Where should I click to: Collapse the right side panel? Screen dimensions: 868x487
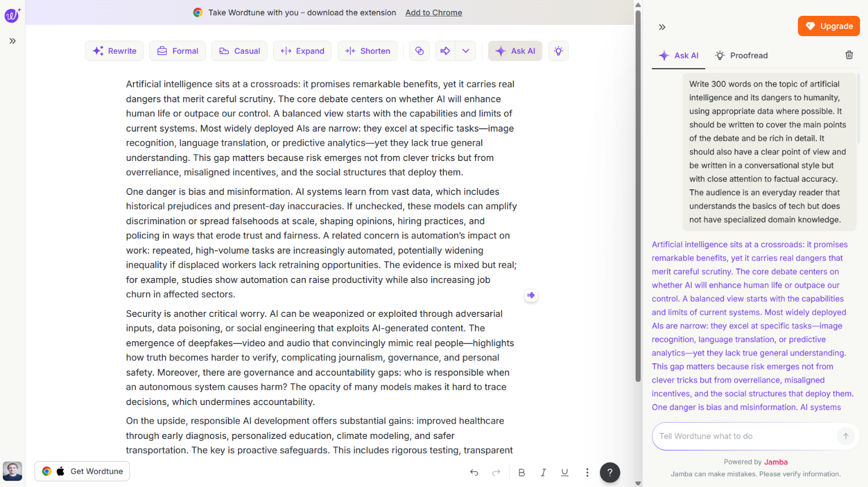pos(662,27)
